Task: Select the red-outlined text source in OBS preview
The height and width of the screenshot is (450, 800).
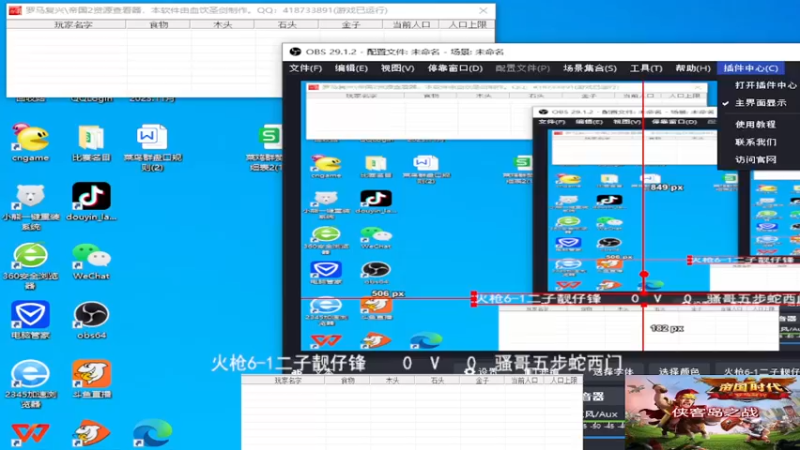Action: coord(635,299)
